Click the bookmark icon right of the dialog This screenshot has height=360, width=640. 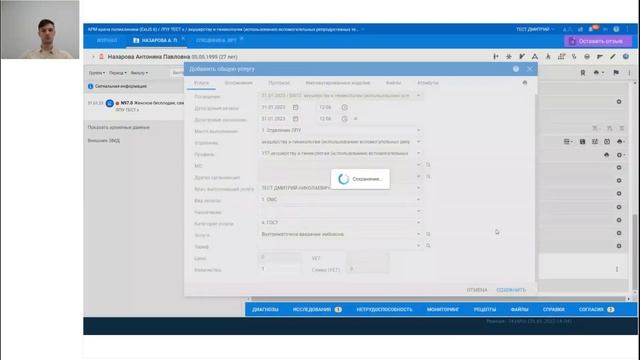click(583, 73)
